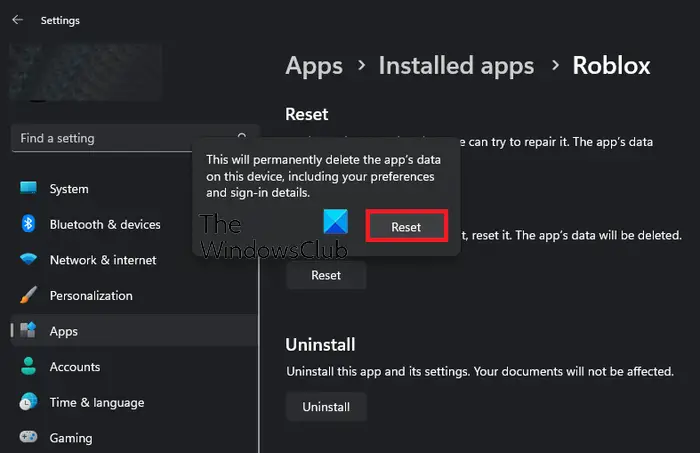Image resolution: width=700 pixels, height=453 pixels.
Task: Go to Personalization settings
Action: (x=91, y=296)
